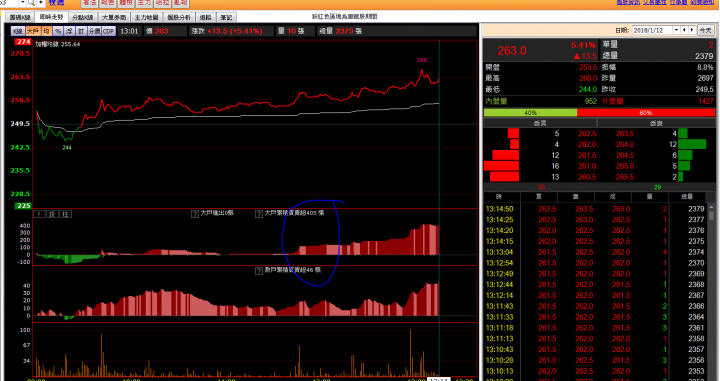Click the last top-right hyperlink

tap(703, 2)
